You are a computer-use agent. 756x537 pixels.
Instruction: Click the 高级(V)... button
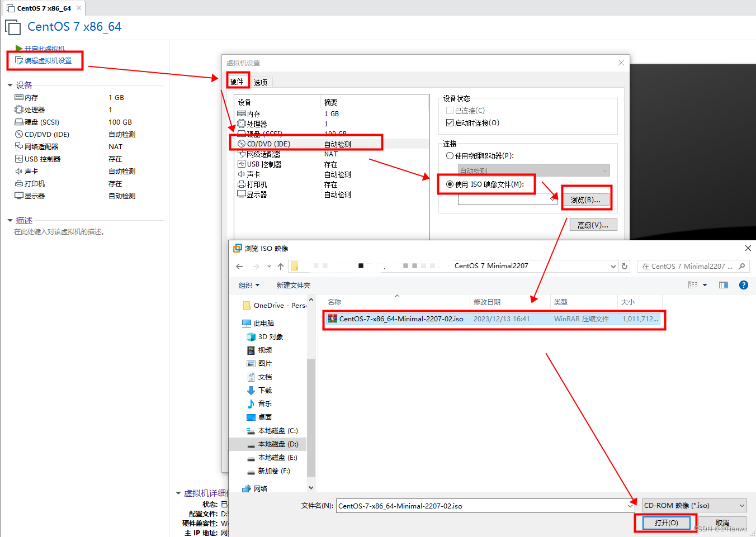pos(593,225)
